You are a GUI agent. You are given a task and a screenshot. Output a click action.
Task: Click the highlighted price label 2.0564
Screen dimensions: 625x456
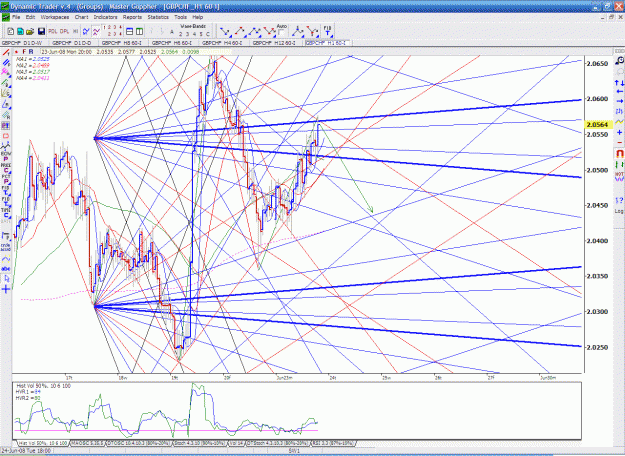(x=597, y=125)
